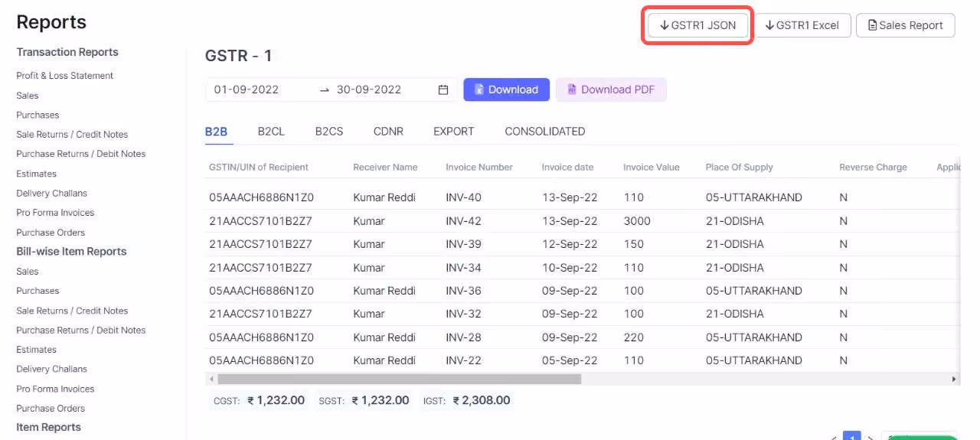Open Purchase Orders under Bill-wise Item Reports
The width and height of the screenshot is (980, 440).
click(51, 409)
